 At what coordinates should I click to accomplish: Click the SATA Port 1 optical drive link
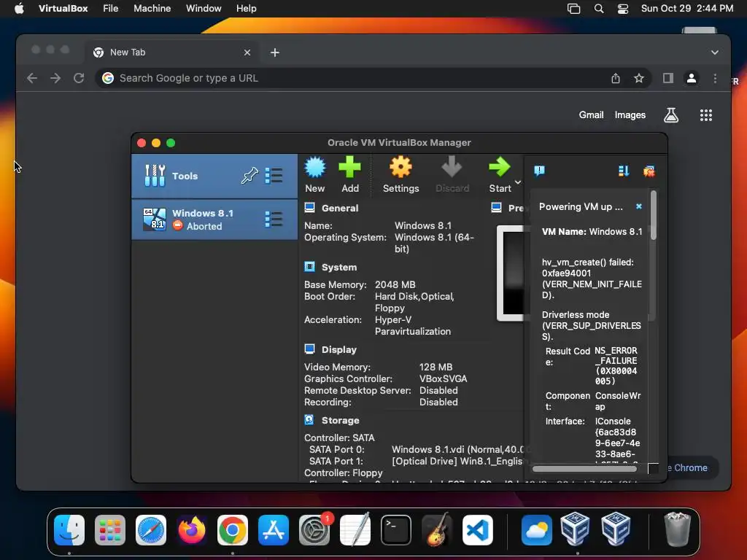457,461
